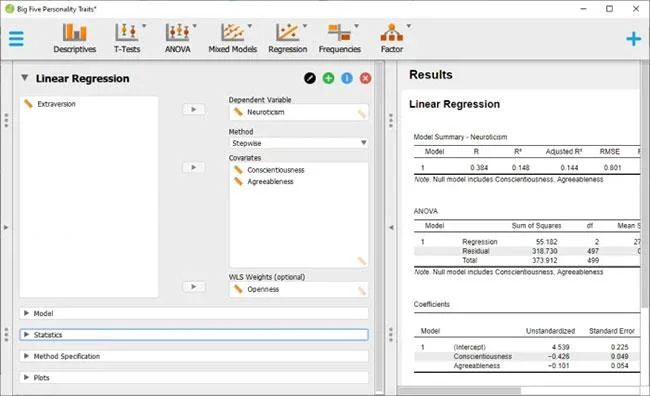Open the Regression analysis menu
The width and height of the screenshot is (650, 396).
click(288, 38)
